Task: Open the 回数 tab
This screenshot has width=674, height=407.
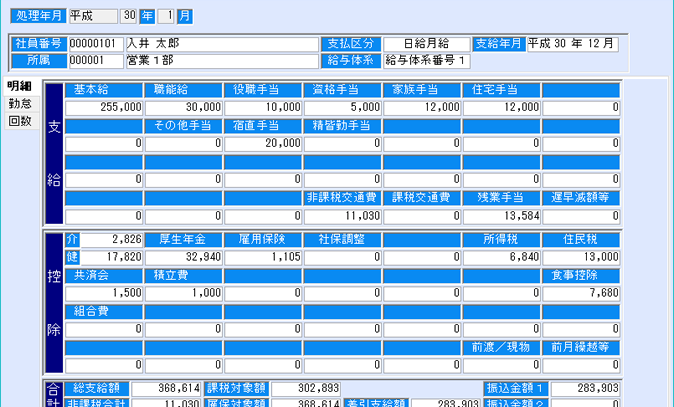Action: (19, 121)
